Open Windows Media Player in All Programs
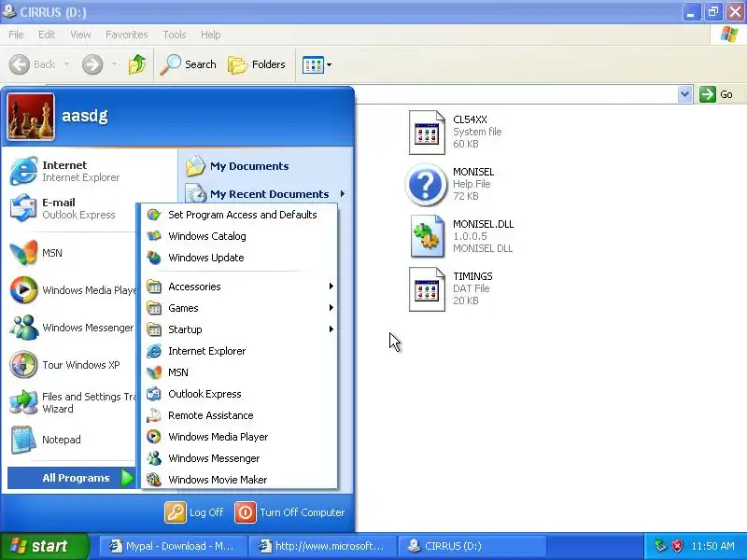The image size is (747, 560). [x=239, y=437]
